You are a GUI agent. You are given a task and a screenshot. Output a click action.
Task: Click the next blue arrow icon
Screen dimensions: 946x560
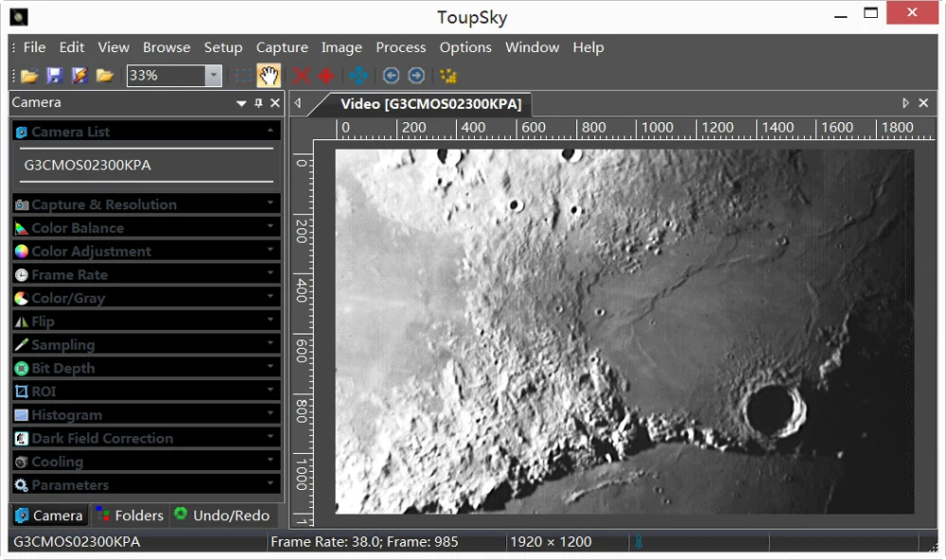coord(416,76)
